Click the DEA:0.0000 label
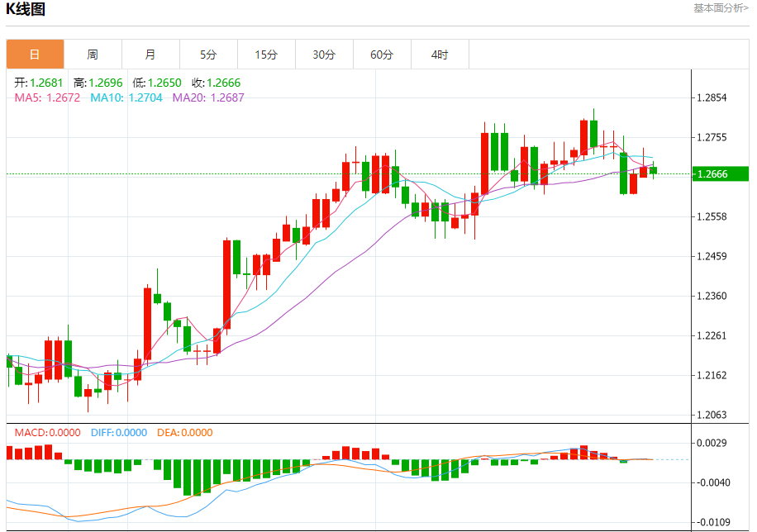Viewport: 757px width, 532px height. (185, 433)
